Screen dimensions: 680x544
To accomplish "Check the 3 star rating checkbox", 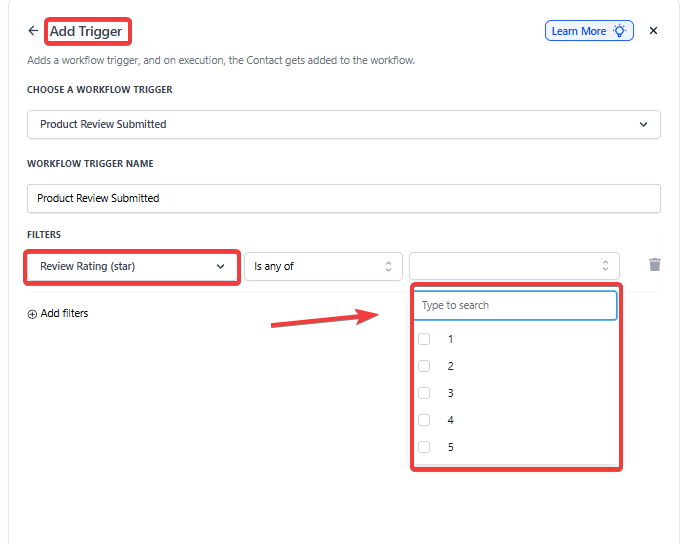I will 424,393.
